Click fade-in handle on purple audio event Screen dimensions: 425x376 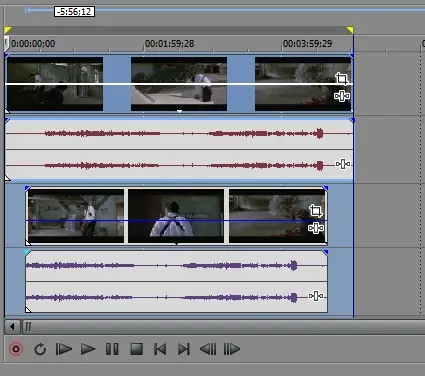click(27, 253)
